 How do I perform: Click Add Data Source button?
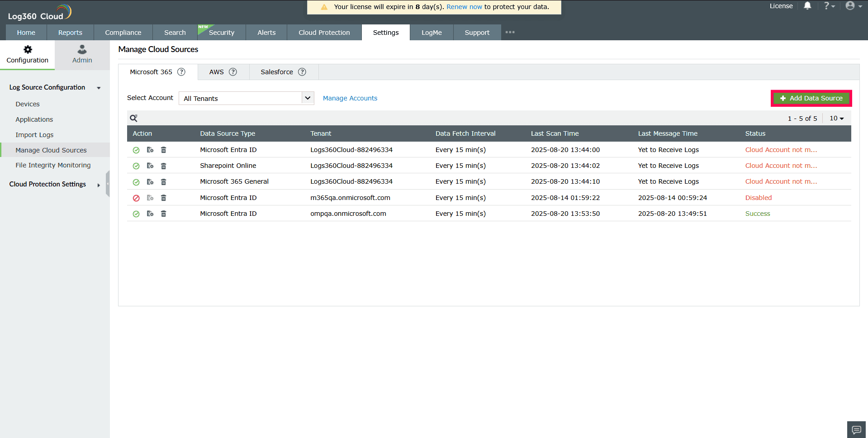coord(811,98)
